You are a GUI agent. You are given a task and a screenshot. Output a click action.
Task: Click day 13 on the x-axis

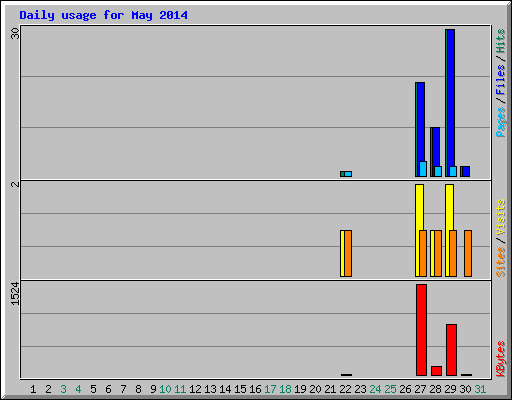[x=210, y=389]
